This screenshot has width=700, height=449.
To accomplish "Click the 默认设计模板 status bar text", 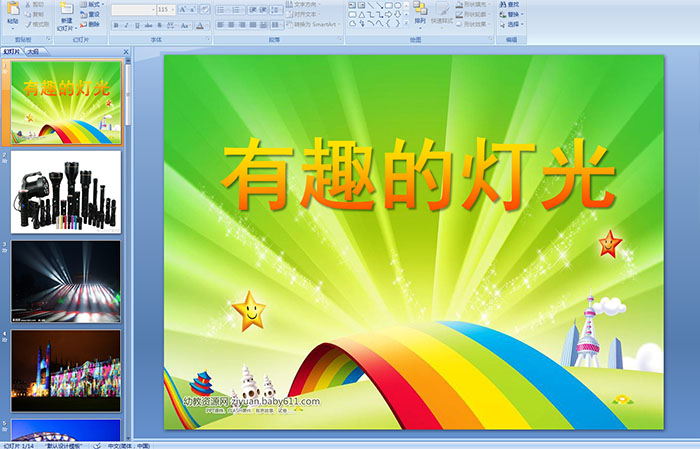I will tap(64, 446).
